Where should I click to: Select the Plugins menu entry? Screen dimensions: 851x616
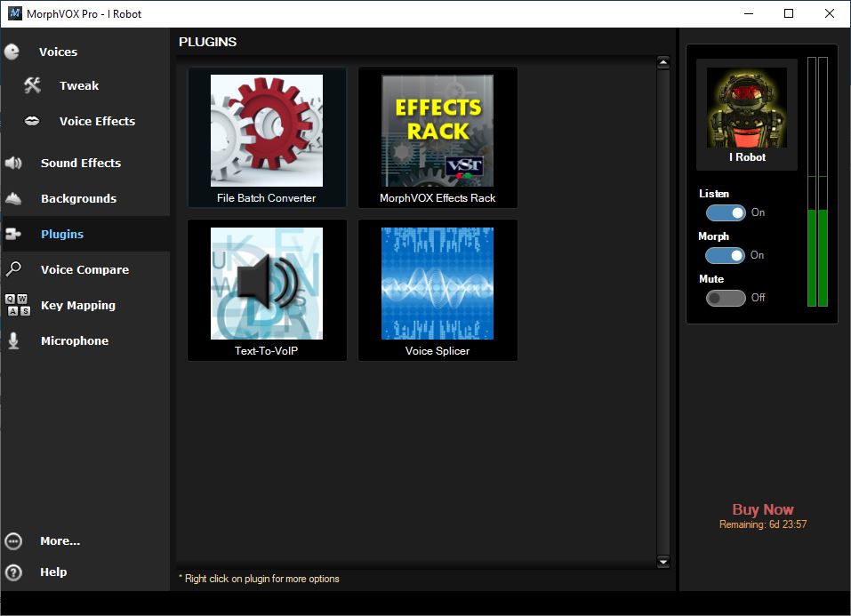(x=62, y=234)
